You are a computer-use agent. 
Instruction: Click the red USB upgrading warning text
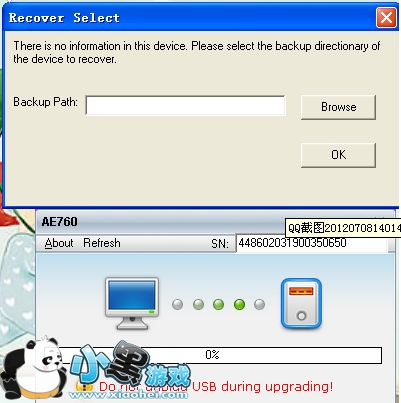point(216,387)
